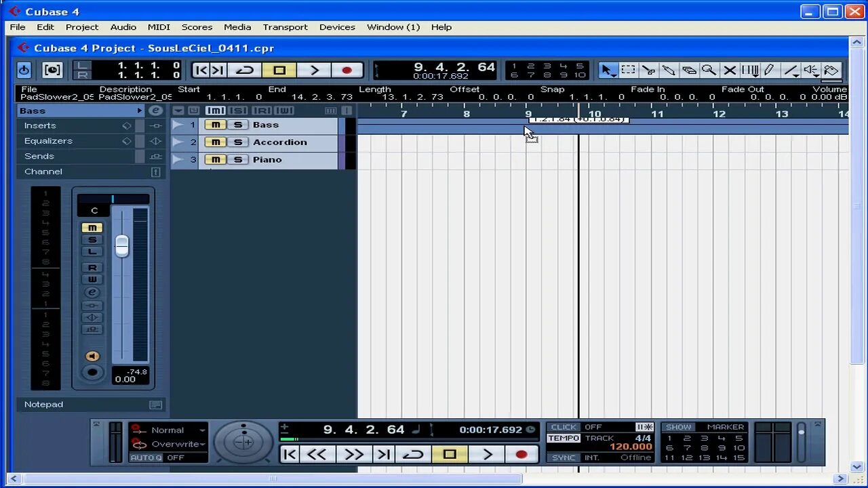This screenshot has width=868, height=488.
Task: Select the Play speaker tool
Action: (811, 70)
